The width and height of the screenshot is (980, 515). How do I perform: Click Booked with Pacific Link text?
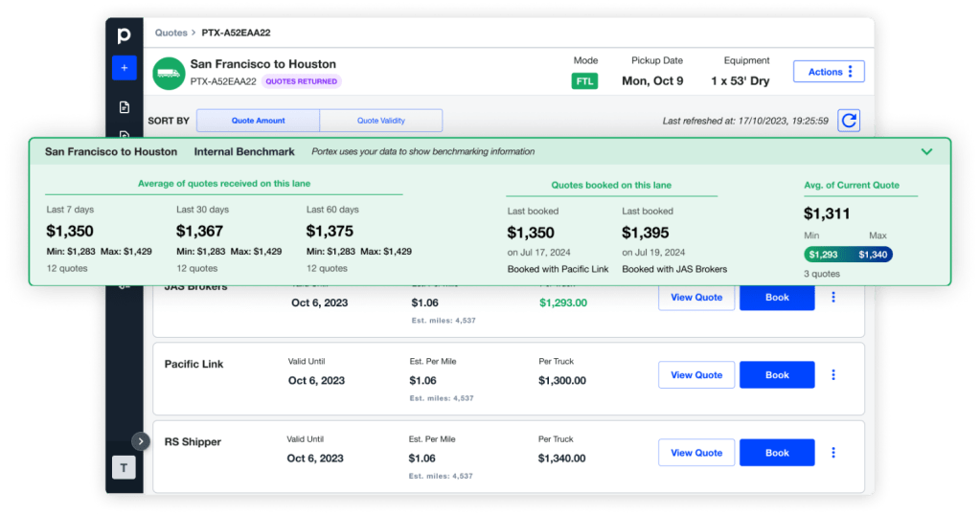pos(558,269)
